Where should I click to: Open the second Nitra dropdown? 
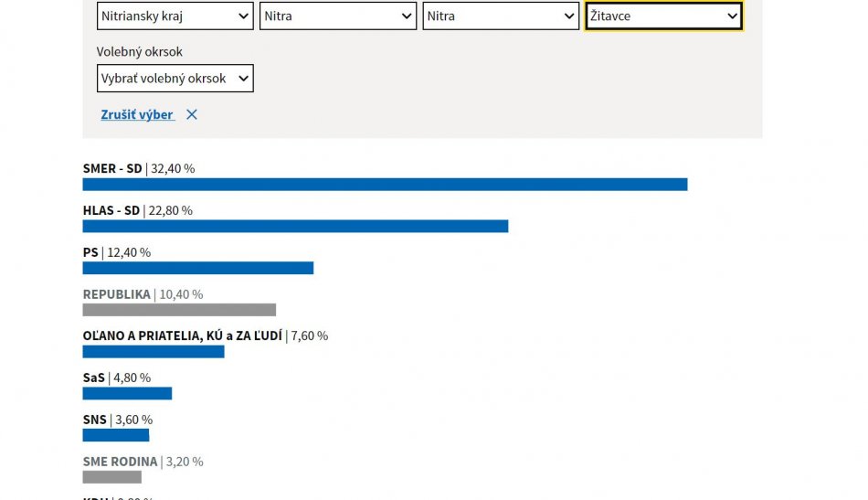[501, 16]
